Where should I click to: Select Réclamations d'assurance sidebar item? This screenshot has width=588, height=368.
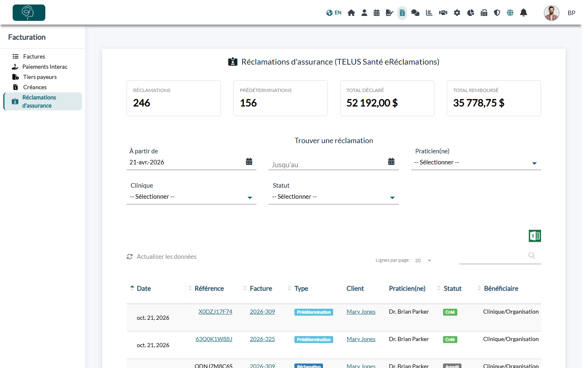click(43, 101)
